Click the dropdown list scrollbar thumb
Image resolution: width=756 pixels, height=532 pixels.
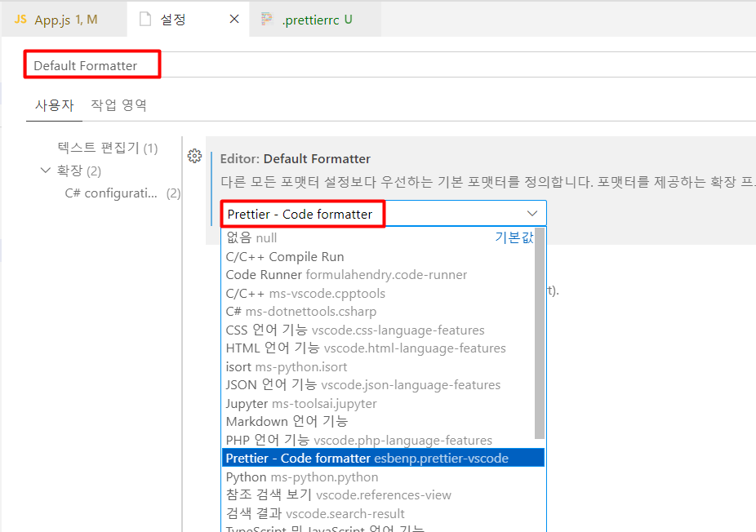pyautogui.click(x=540, y=334)
